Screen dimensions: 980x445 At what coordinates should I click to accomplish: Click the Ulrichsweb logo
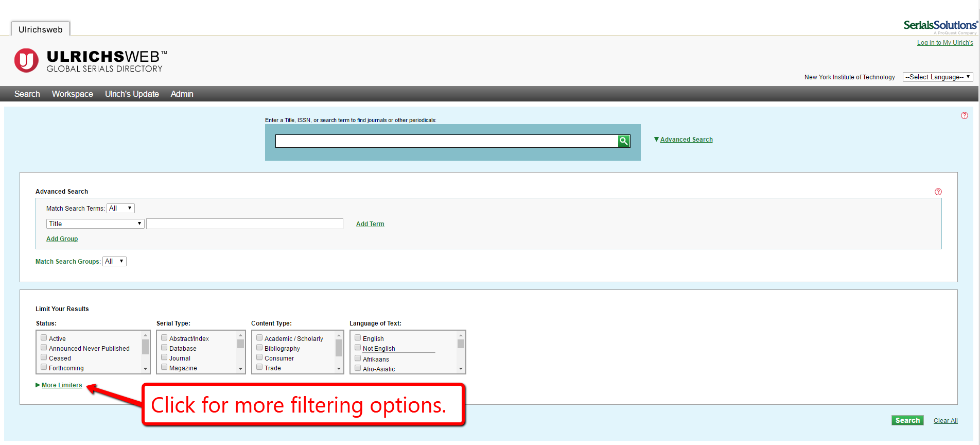[x=91, y=61]
